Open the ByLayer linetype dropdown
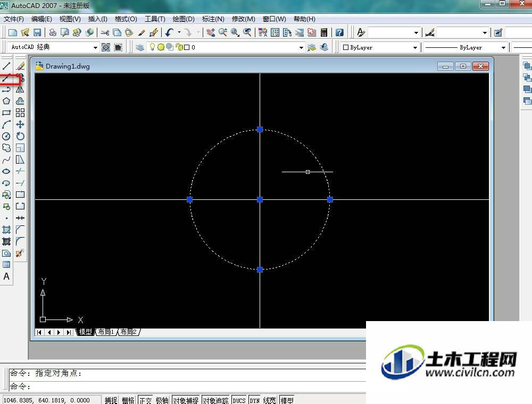This screenshot has height=404, width=532. click(503, 47)
